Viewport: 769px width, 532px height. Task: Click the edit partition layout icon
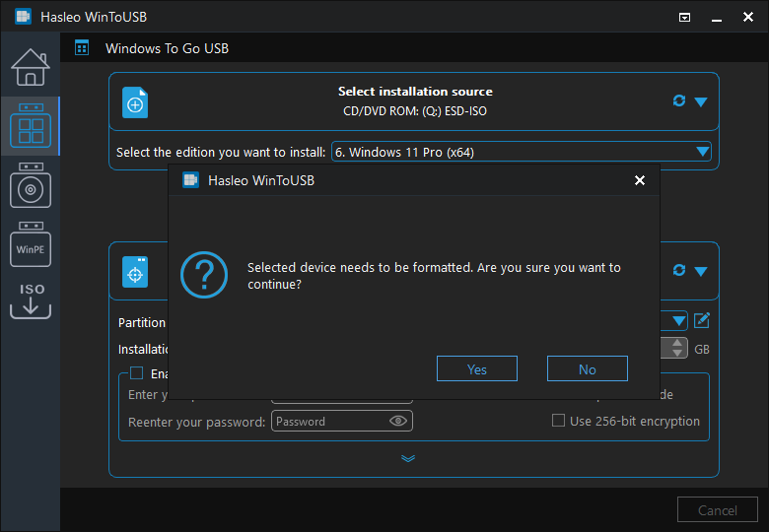tap(702, 321)
